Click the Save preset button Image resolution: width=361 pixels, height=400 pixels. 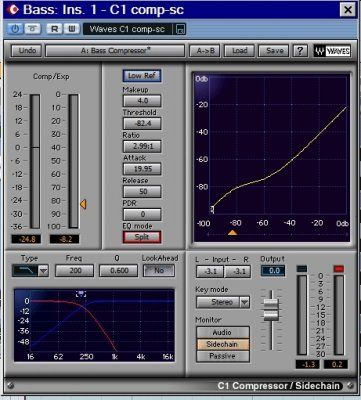[274, 51]
